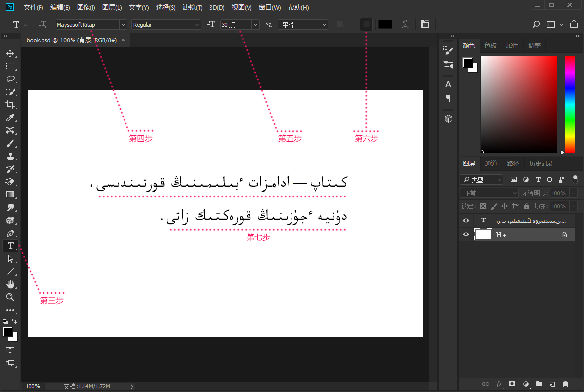Delete layer with the trash icon
The image size is (584, 392).
pos(565,384)
